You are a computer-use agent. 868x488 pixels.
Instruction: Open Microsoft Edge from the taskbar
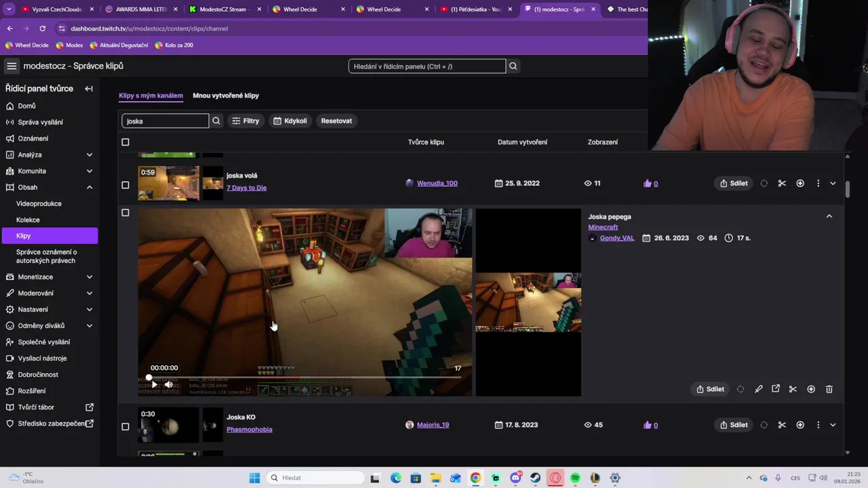[395, 478]
